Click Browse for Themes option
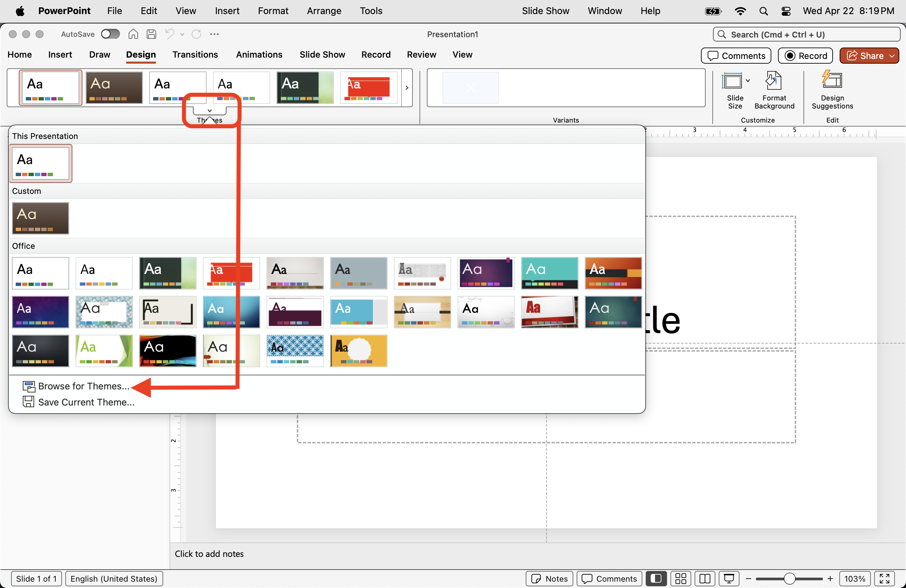This screenshot has width=906, height=588. click(x=84, y=386)
